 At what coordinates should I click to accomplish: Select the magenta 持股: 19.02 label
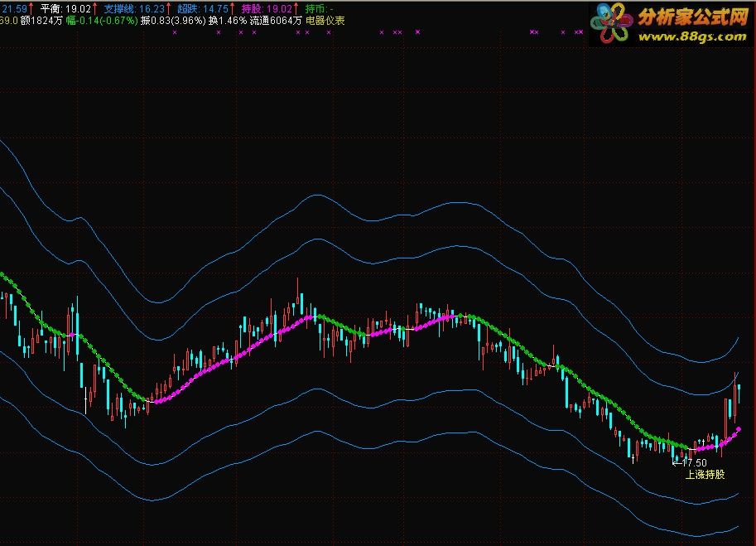[267, 8]
